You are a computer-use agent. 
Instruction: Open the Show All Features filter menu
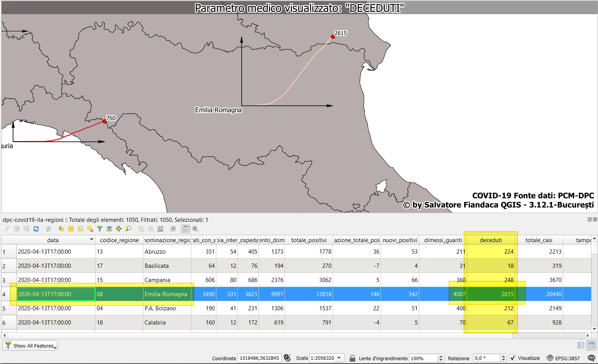coord(30,346)
